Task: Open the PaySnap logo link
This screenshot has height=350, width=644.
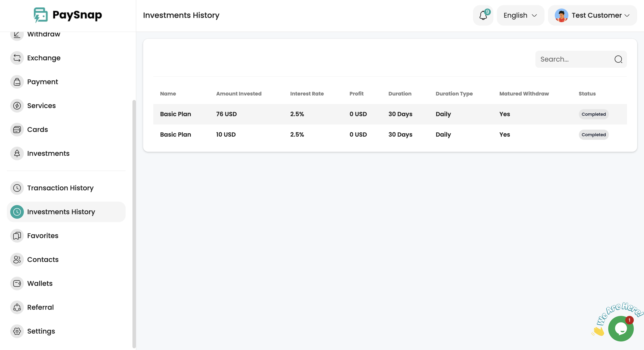Action: coord(68,15)
